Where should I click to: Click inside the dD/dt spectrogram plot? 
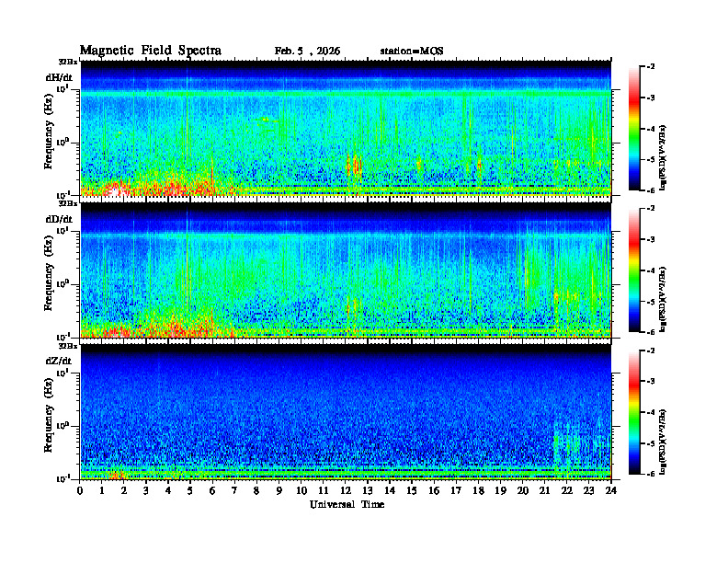tap(346, 270)
